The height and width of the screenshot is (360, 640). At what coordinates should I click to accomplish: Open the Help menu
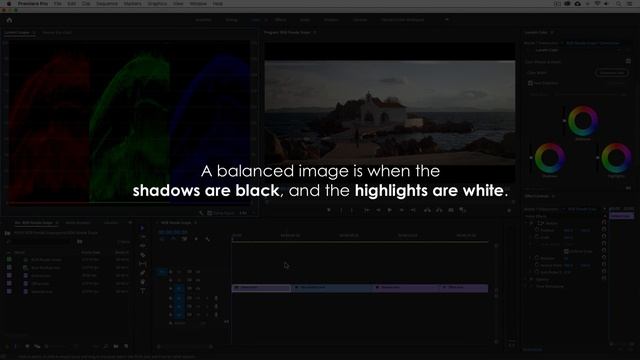(218, 4)
